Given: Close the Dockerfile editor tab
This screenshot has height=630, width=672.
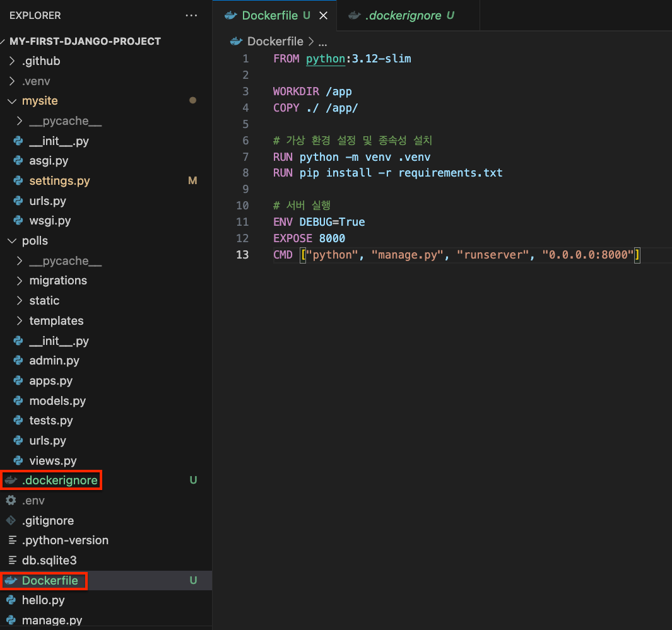Looking at the screenshot, I should point(324,15).
